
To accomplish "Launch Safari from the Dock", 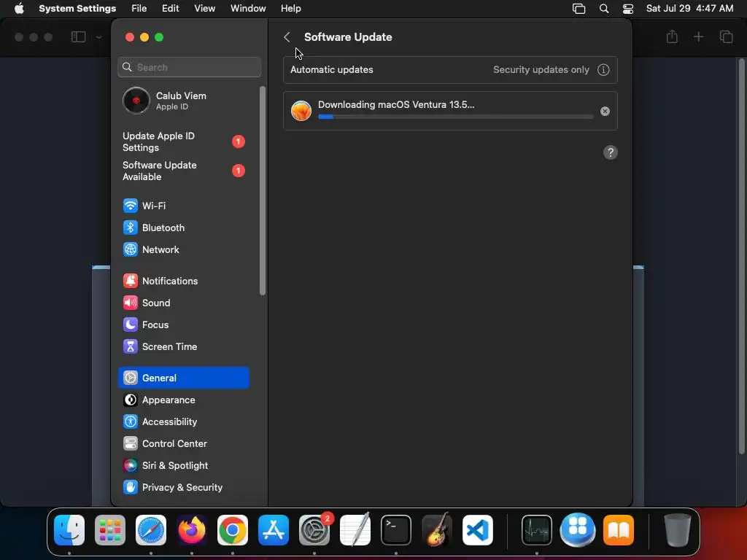I will [x=151, y=530].
